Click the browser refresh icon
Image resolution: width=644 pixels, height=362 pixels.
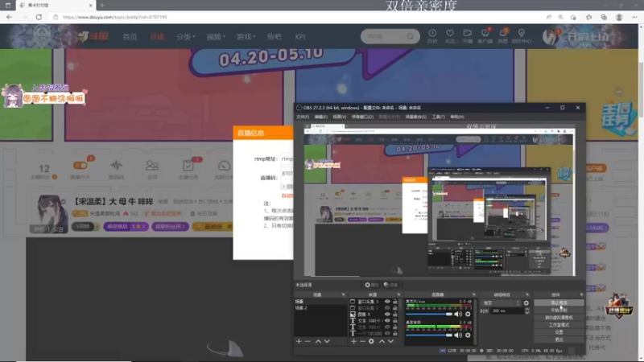[x=39, y=17]
